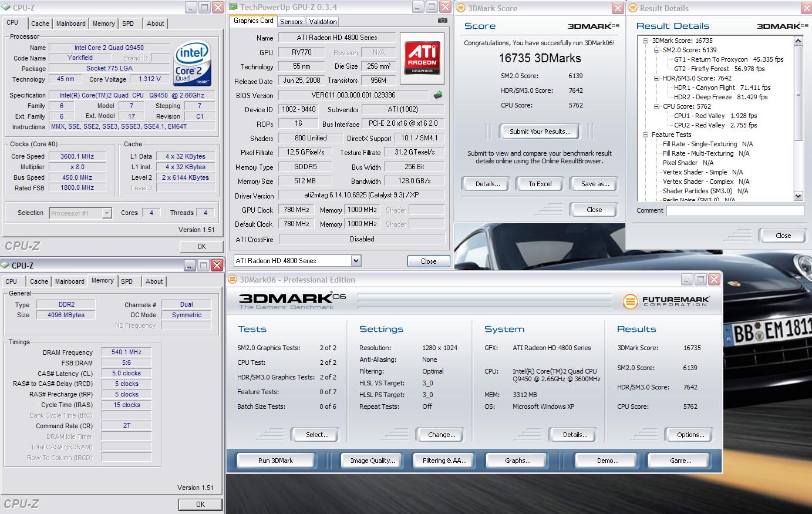Open Cache tab in CPU-Z processor window
This screenshot has width=812, height=514.
pyautogui.click(x=40, y=23)
